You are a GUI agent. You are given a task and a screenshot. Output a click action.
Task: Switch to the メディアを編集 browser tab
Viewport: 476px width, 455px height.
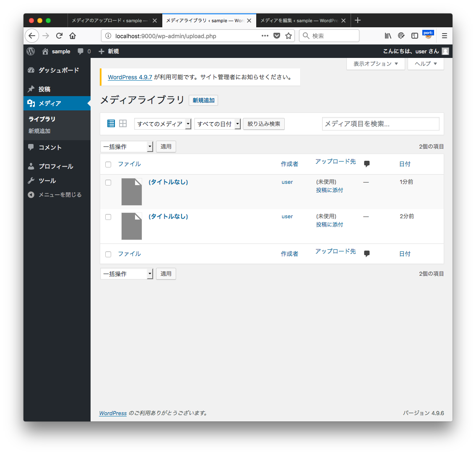coord(299,20)
